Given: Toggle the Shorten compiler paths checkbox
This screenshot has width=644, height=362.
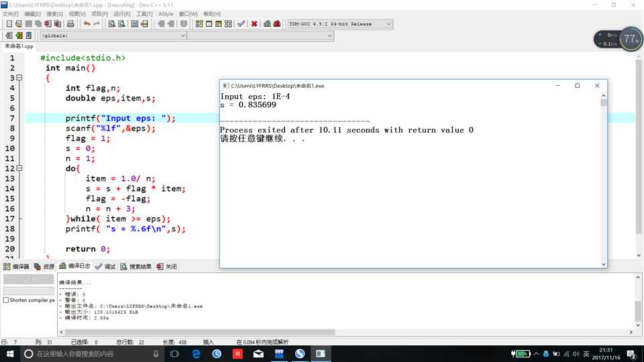Looking at the screenshot, I should (6, 300).
